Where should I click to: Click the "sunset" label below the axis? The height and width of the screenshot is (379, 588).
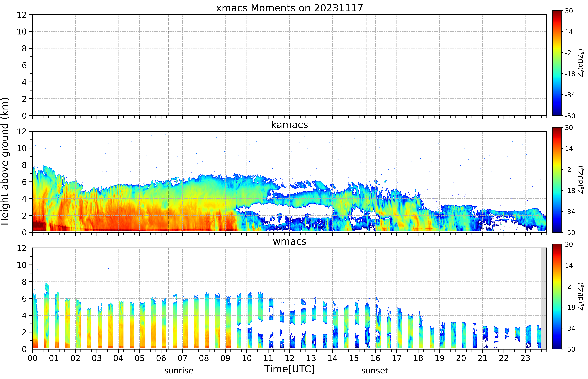(x=375, y=371)
